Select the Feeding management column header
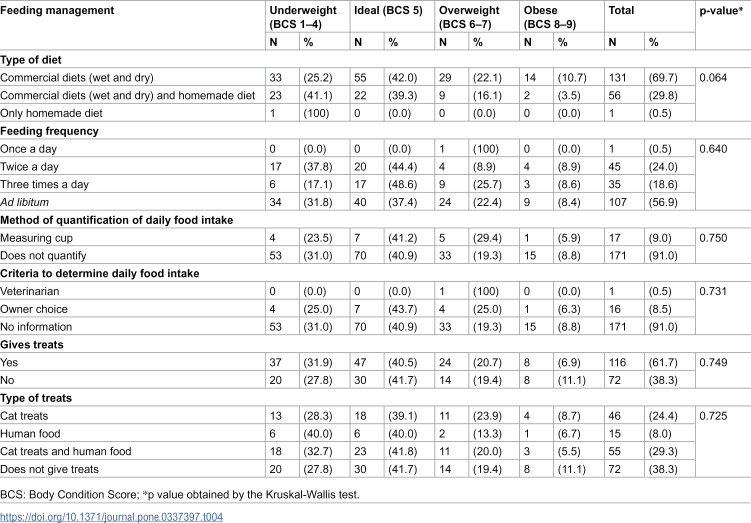This screenshot has width=751, height=523. [x=57, y=11]
